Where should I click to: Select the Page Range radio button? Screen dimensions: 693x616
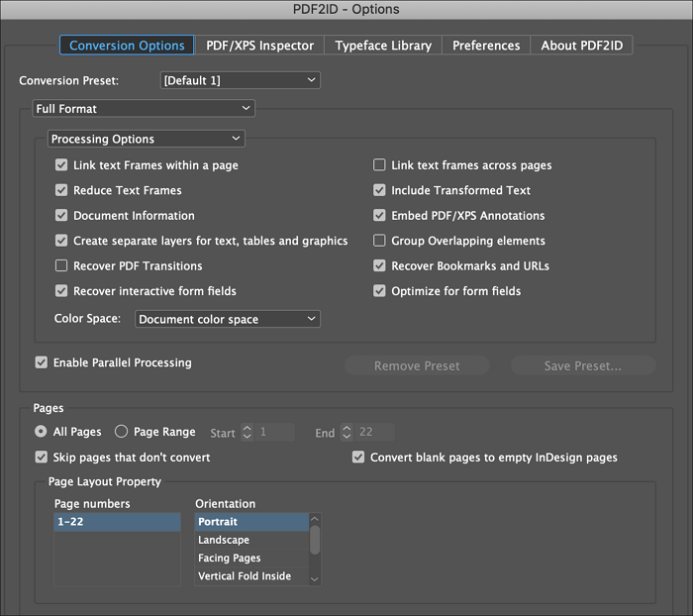point(122,432)
